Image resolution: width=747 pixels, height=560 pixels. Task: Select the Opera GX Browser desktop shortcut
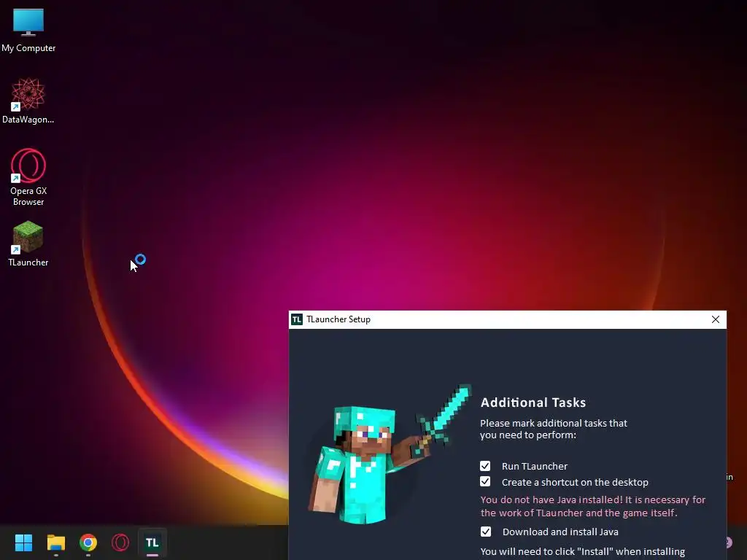(x=28, y=177)
